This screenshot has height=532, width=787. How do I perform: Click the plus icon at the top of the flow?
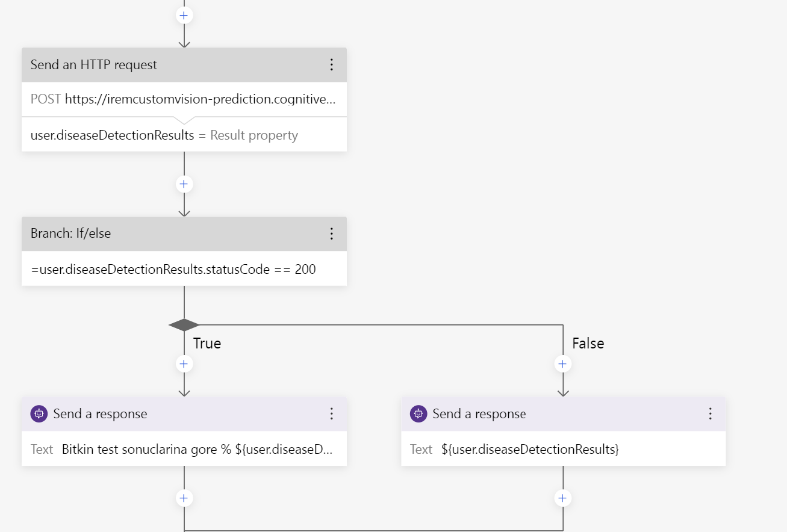coord(184,15)
